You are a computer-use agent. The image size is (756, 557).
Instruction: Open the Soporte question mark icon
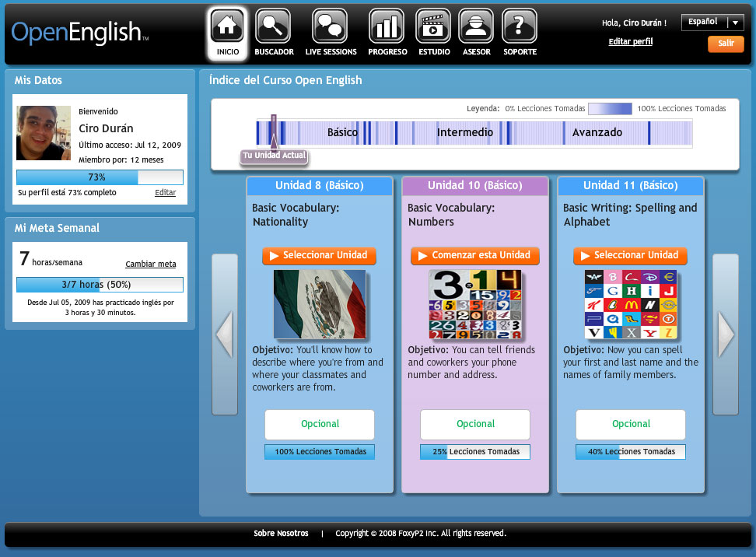[520, 26]
